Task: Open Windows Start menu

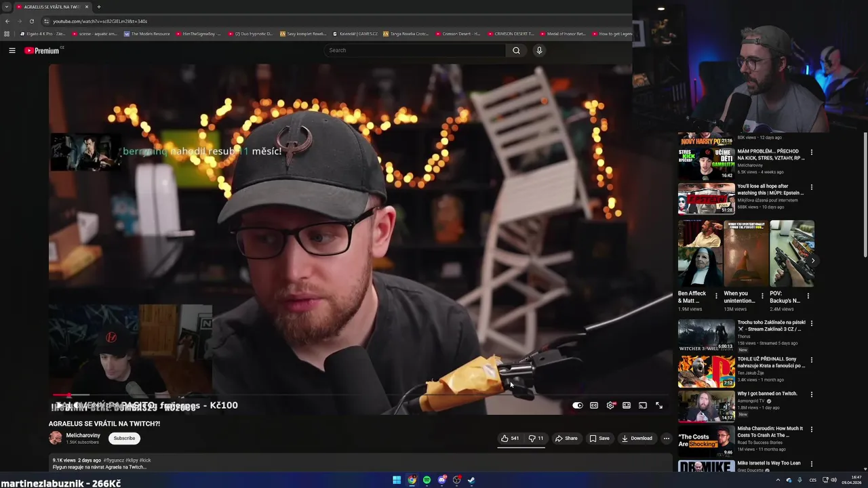Action: 397,480
